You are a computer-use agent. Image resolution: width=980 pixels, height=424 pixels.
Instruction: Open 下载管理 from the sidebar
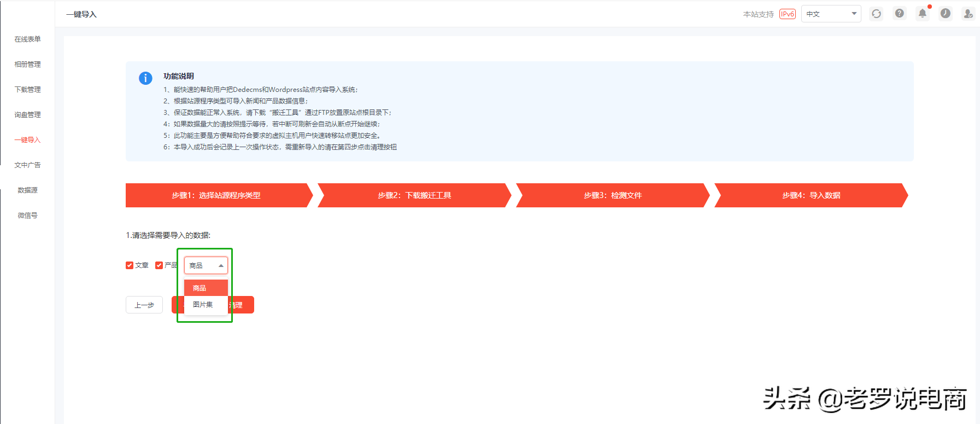click(27, 90)
